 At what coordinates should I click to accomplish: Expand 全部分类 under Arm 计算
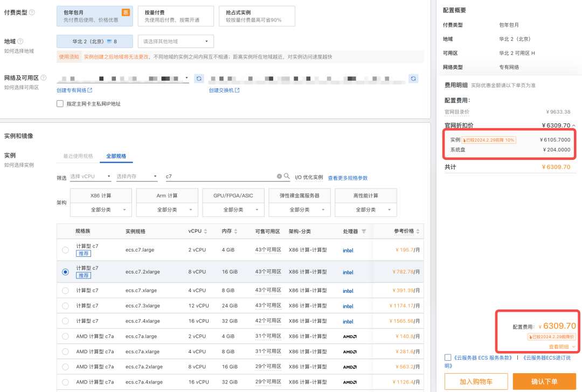167,209
